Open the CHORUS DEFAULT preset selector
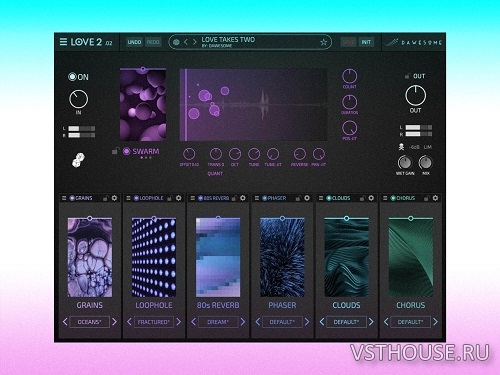The height and width of the screenshot is (375, 500). tap(410, 322)
